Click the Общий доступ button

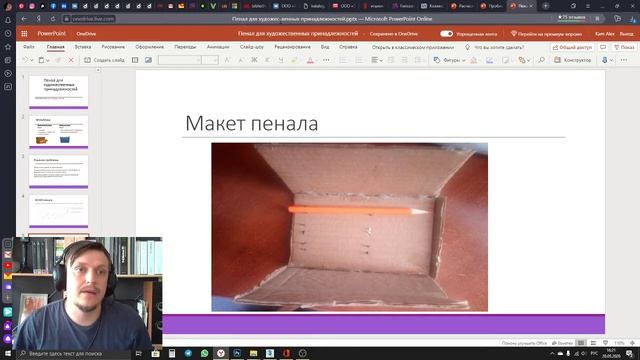tap(572, 47)
